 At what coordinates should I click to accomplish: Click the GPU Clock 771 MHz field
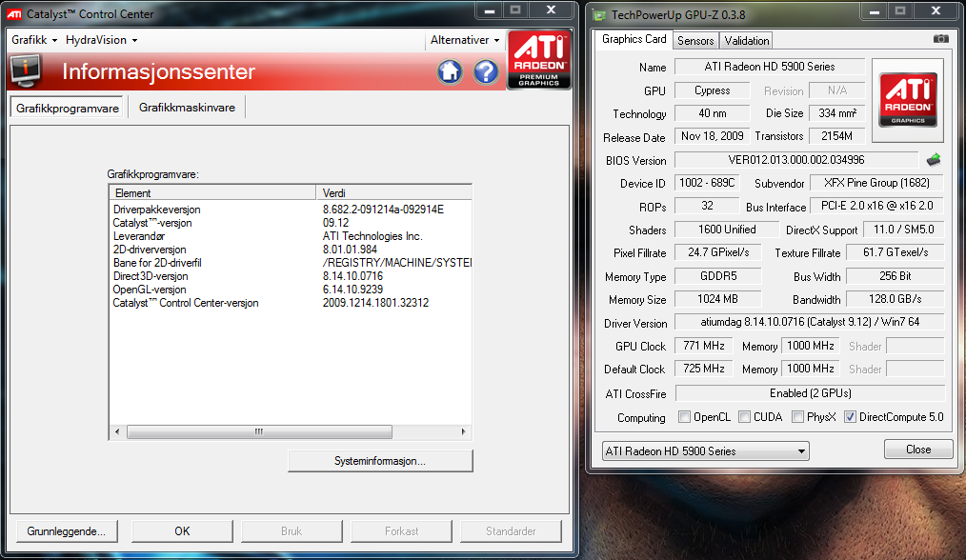point(704,346)
